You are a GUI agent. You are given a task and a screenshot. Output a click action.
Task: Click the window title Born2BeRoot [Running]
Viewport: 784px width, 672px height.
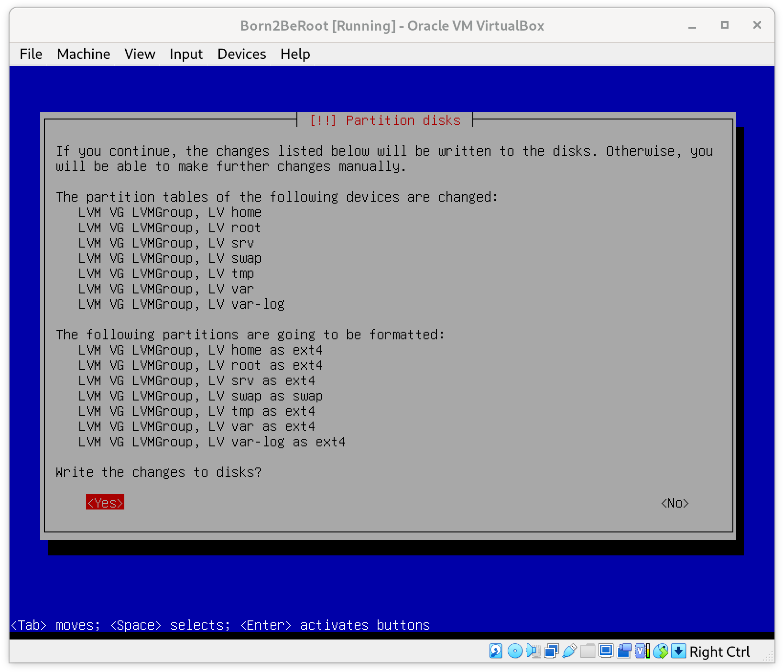392,25
